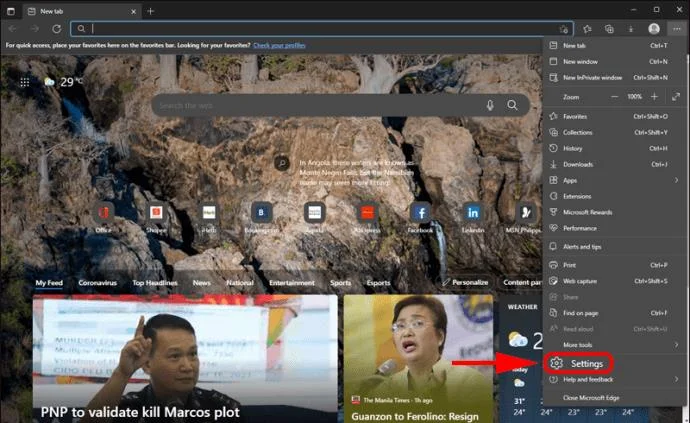690x423 pixels.
Task: Switch to the Coronavirus feed tab
Action: click(x=97, y=283)
